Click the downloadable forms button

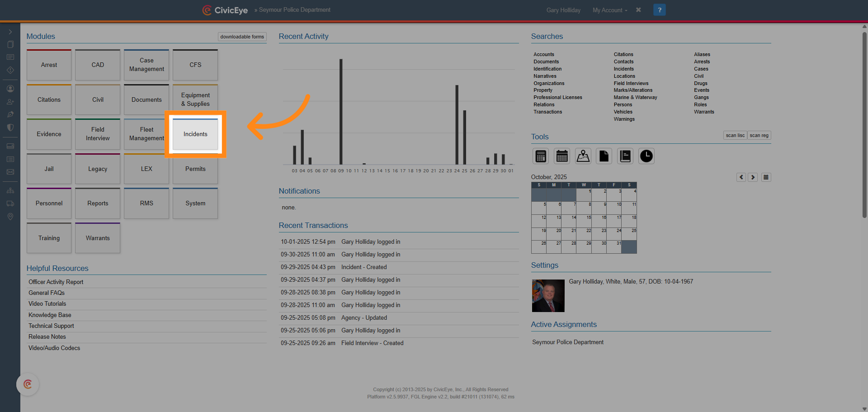[242, 37]
